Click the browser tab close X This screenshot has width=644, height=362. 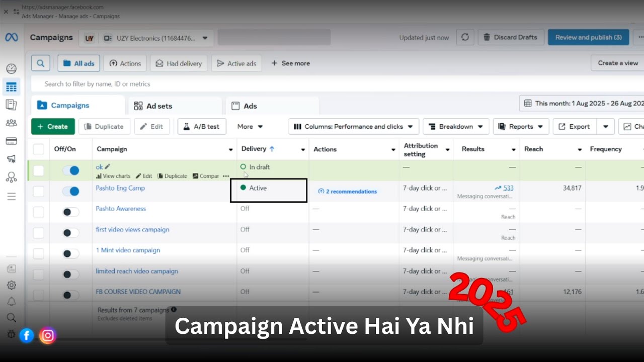pyautogui.click(x=6, y=11)
